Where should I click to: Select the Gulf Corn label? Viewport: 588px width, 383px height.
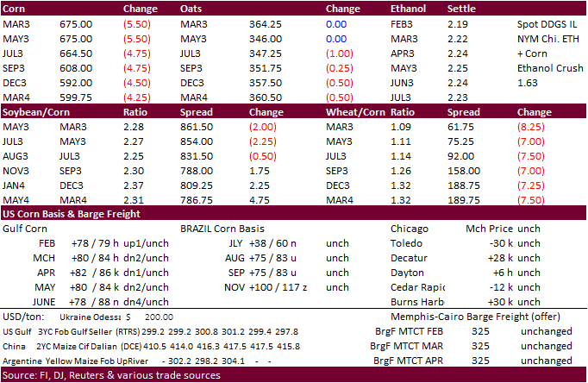coord(25,229)
